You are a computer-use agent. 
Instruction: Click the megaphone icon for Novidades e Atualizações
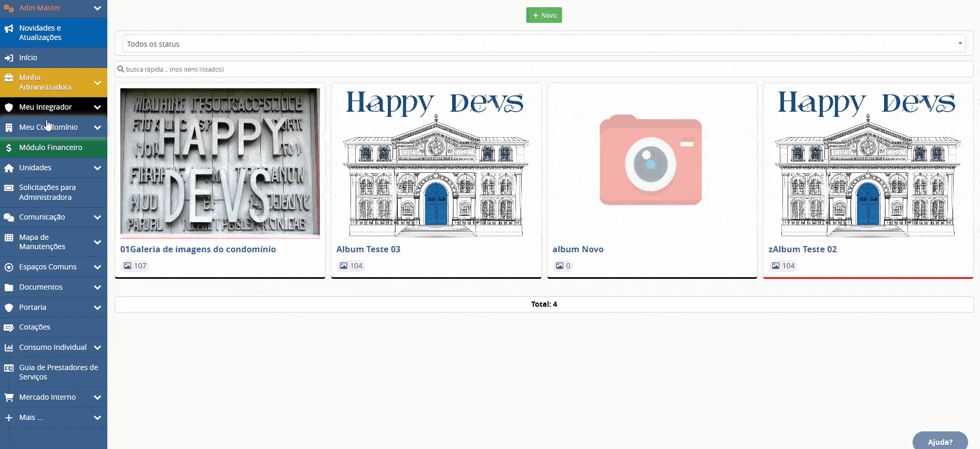(9, 29)
